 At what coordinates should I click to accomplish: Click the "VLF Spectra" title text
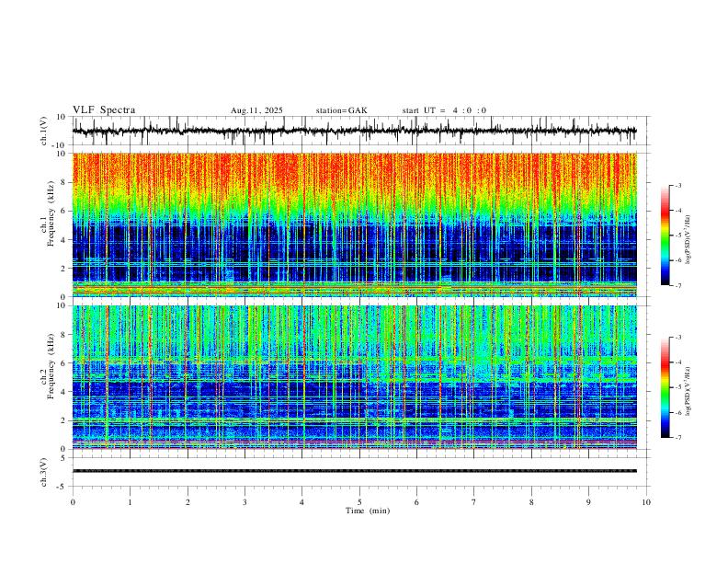104,110
